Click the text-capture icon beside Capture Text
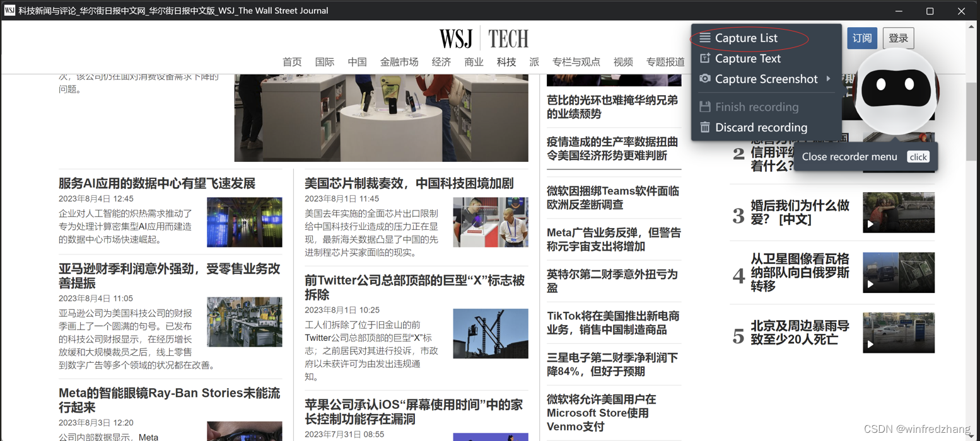980x441 pixels. point(705,59)
